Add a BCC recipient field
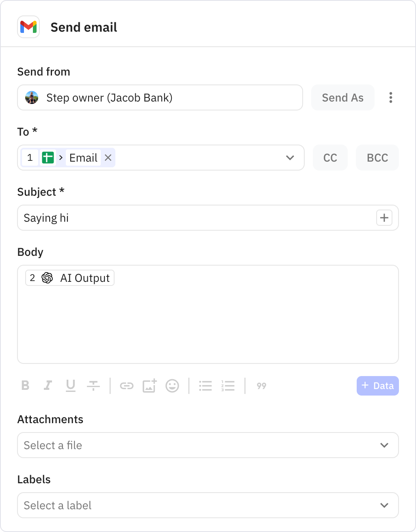This screenshot has height=532, width=416. tap(377, 158)
